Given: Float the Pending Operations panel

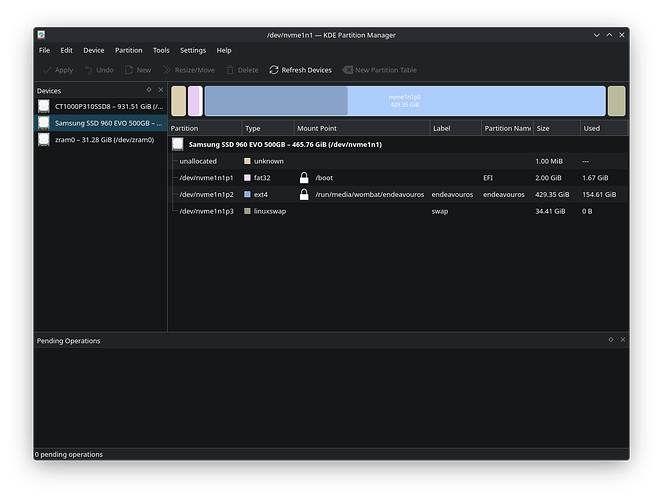Looking at the screenshot, I should [610, 340].
